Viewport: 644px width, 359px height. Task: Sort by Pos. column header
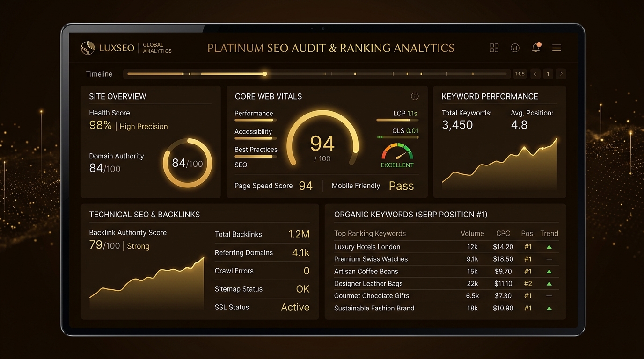tap(528, 233)
